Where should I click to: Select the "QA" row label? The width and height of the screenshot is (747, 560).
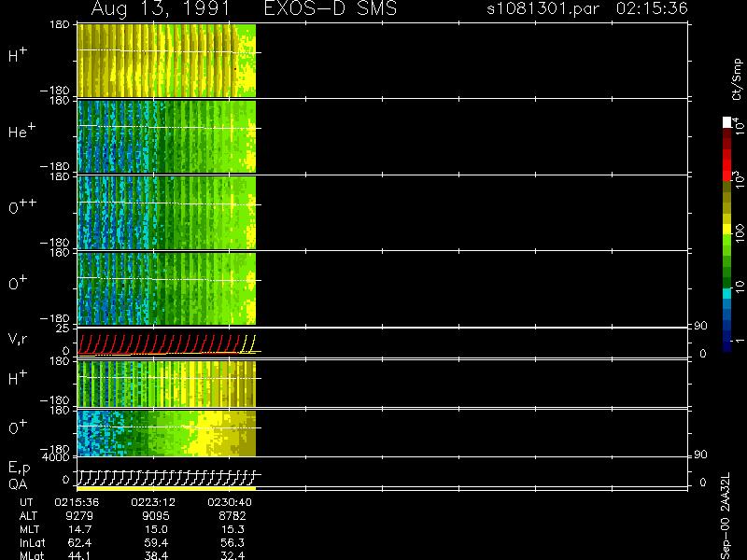point(18,484)
